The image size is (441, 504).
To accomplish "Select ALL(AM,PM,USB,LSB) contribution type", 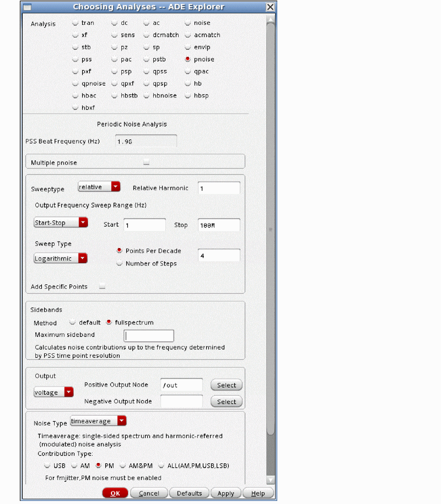I will pos(161,466).
